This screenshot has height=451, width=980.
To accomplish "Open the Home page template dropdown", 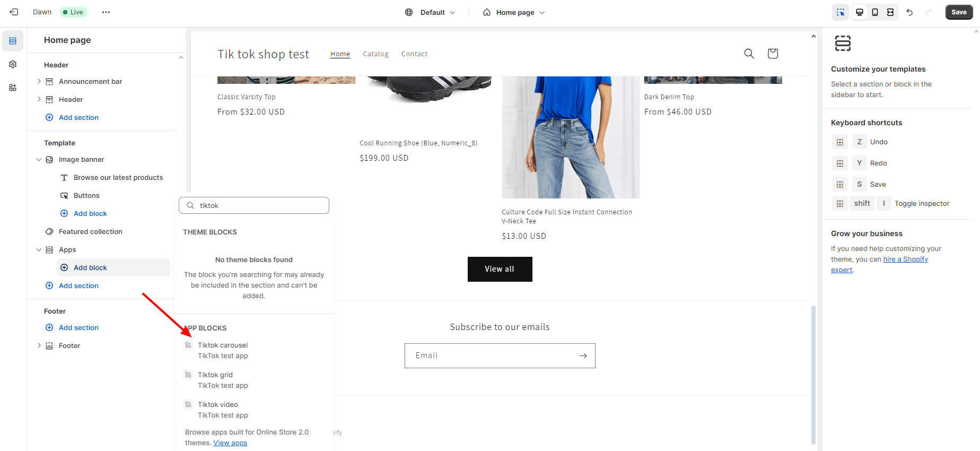I will 514,12.
